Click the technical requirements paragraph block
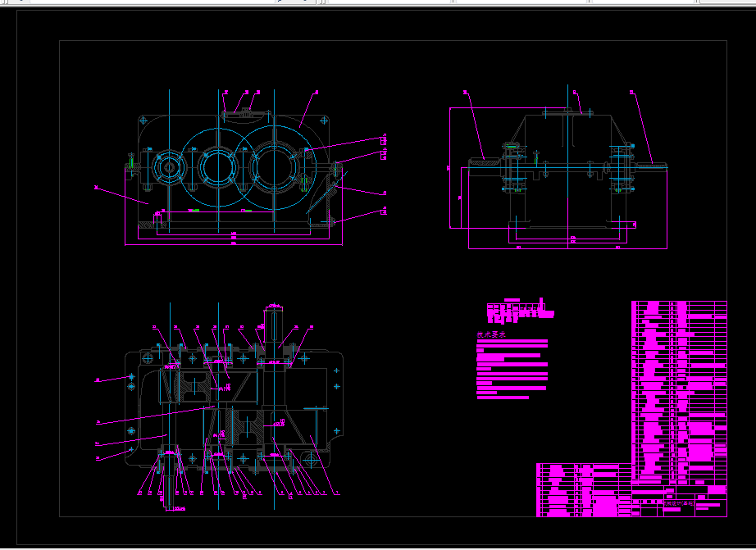 pos(512,369)
